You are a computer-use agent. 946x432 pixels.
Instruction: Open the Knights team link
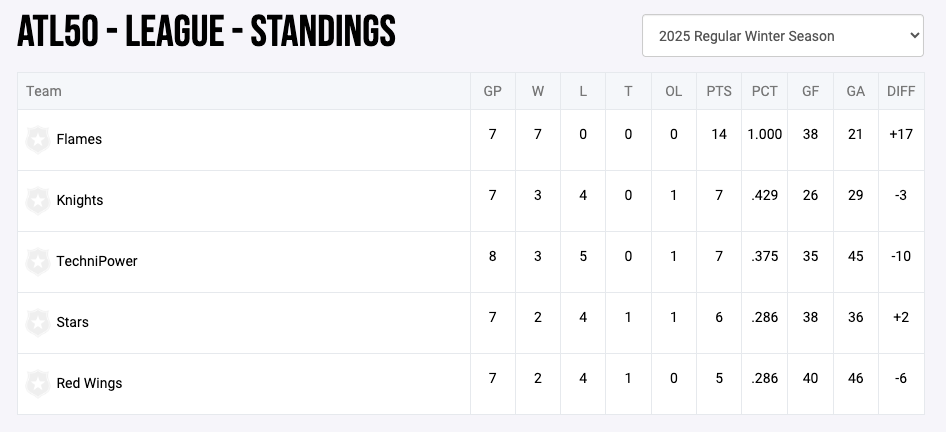[80, 201]
